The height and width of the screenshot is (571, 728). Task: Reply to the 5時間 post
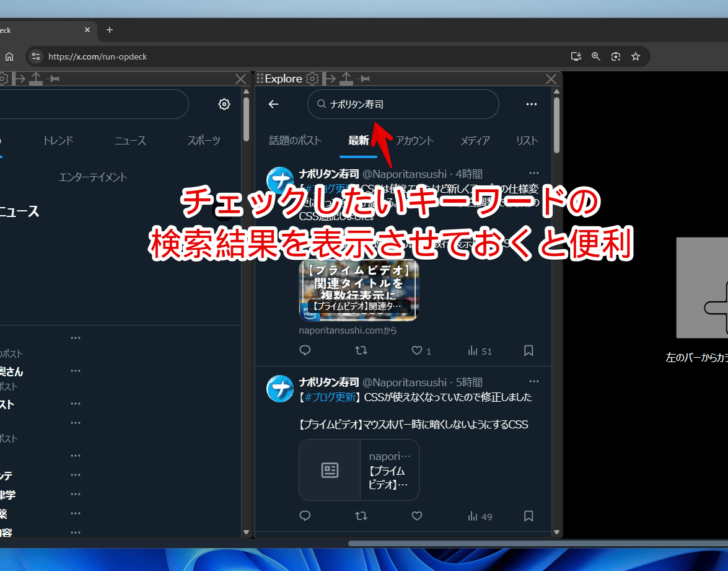click(305, 516)
